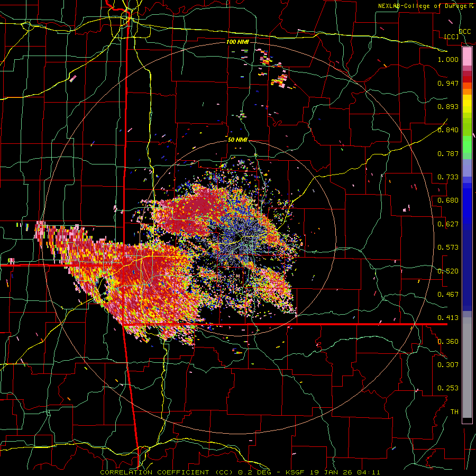Click the 0.733 legend value
The height and width of the screenshot is (476, 476).
click(x=448, y=177)
